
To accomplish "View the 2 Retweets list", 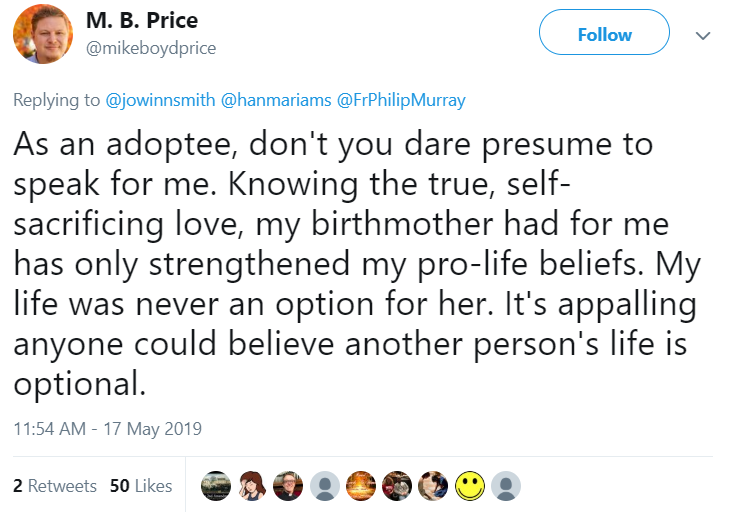I will [x=55, y=486].
